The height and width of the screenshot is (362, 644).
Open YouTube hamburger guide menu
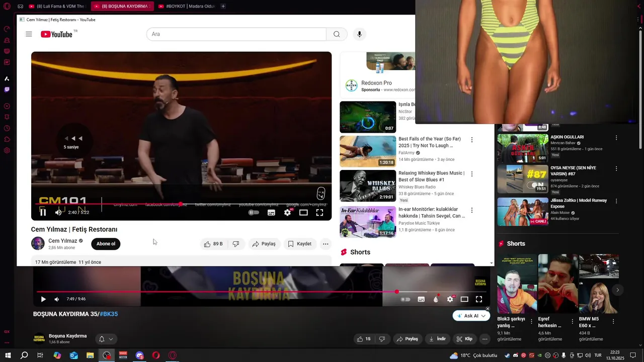tap(29, 34)
